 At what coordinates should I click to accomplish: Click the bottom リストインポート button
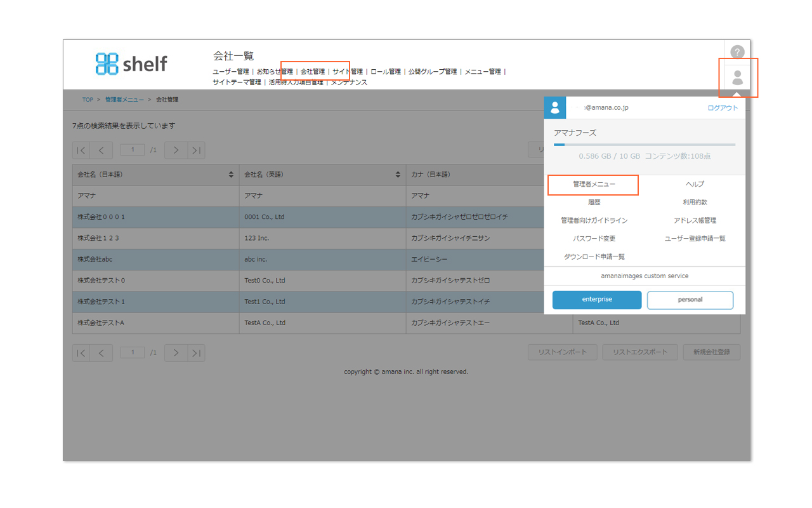tap(562, 352)
